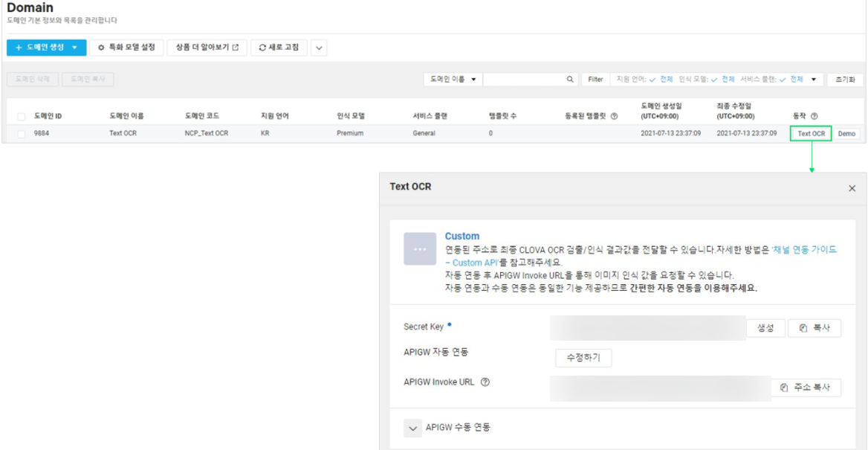Expand the APIGW 수동 연동 section
The width and height of the screenshot is (868, 450).
[x=412, y=428]
